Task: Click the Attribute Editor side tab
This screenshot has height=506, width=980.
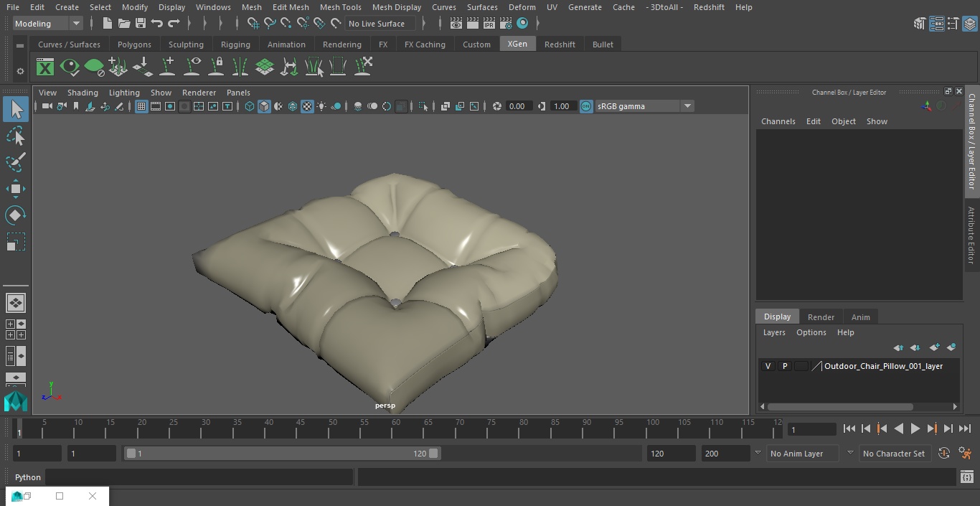Action: click(971, 235)
